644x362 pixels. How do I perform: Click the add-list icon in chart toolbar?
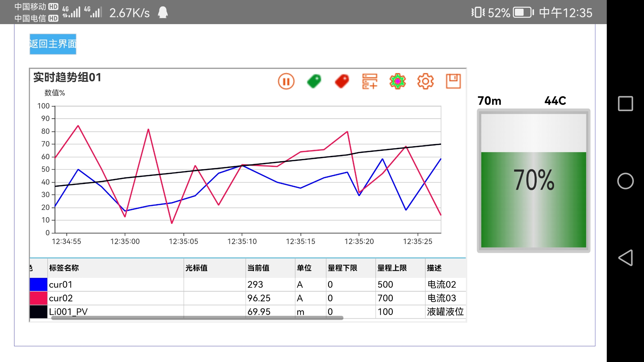(370, 81)
